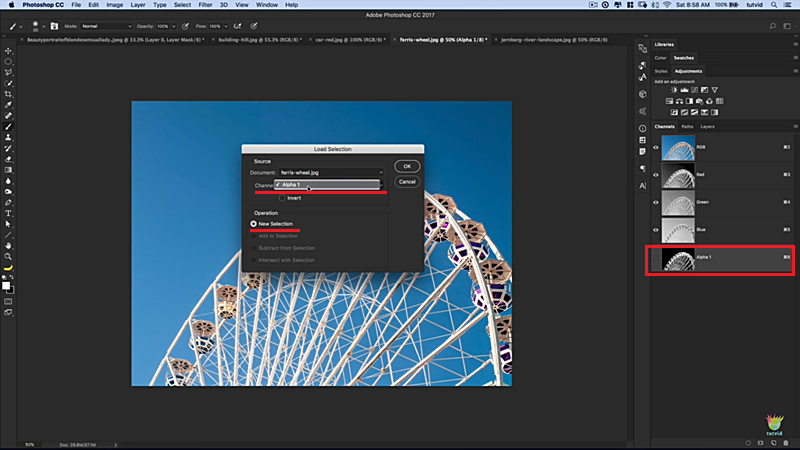Open the macOS Spotlight search icon
Viewport: 800px width, 450px height.
[x=774, y=5]
